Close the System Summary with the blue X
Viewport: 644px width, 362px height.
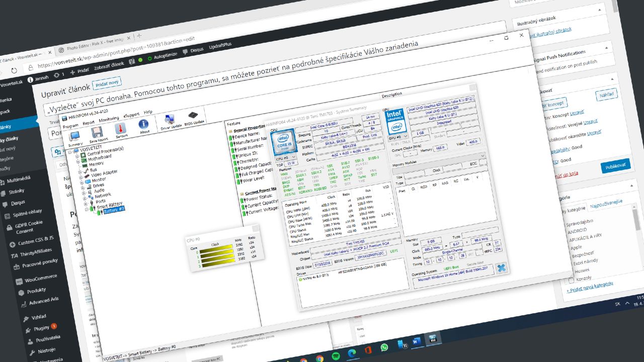(x=501, y=268)
